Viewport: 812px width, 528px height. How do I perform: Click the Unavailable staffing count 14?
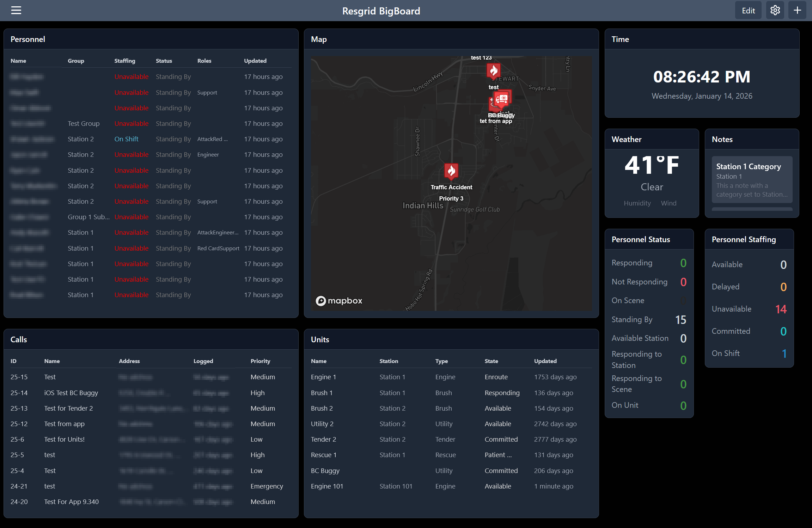781,309
